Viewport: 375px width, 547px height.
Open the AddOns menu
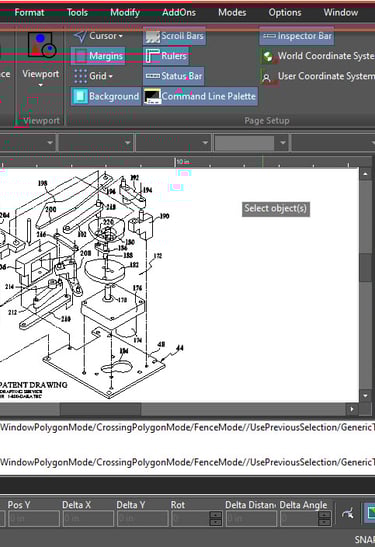click(179, 13)
